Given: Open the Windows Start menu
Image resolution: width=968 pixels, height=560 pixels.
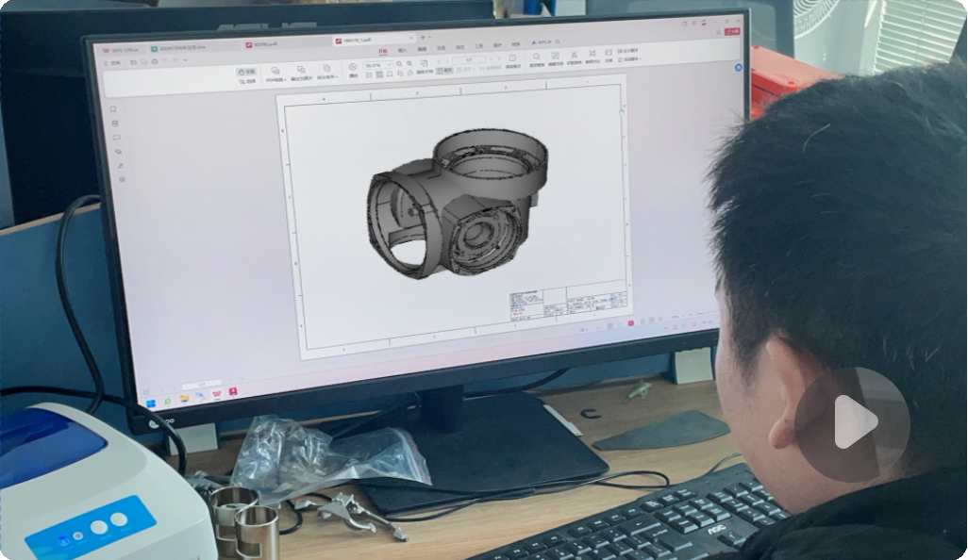Looking at the screenshot, I should pos(151,404).
